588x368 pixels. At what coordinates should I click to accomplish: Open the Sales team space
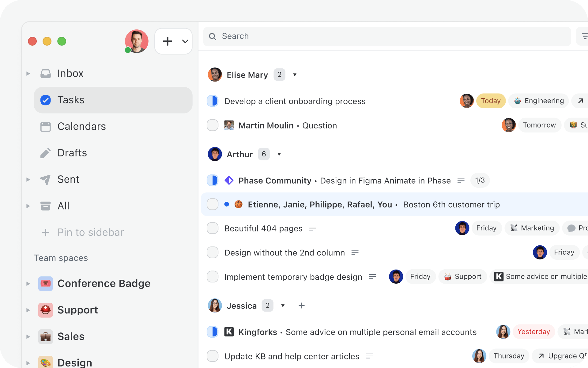(71, 336)
